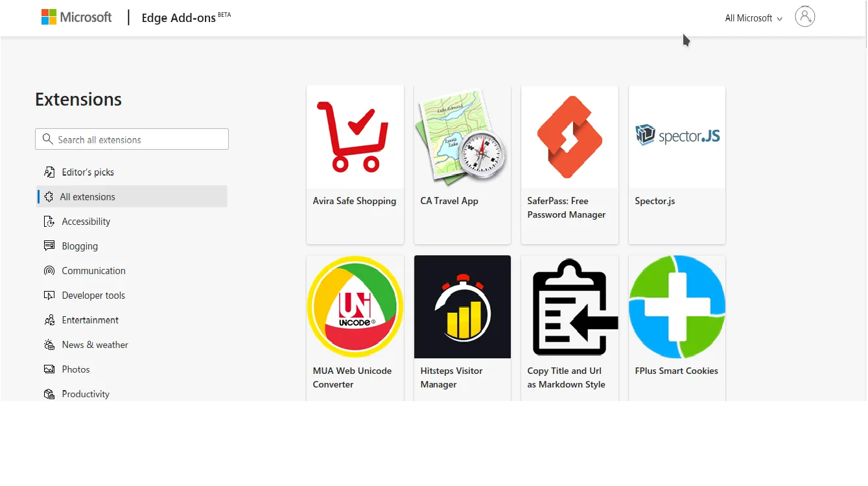Focus the Search all extensions field

point(132,139)
